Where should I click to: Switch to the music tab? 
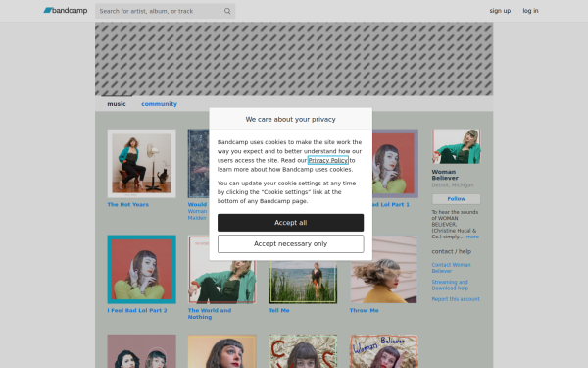(x=117, y=104)
